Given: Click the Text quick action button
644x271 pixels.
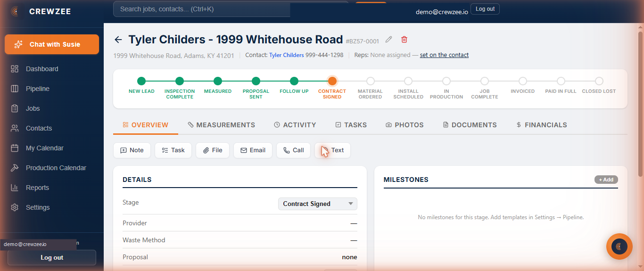Looking at the screenshot, I should pos(332,150).
